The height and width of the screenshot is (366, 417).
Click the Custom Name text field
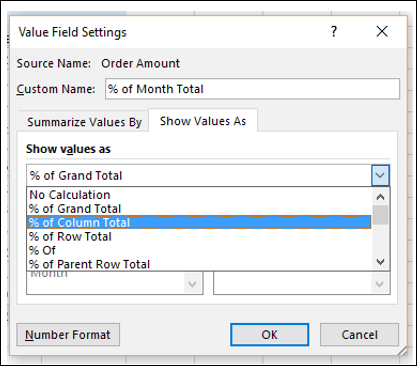coord(252,89)
